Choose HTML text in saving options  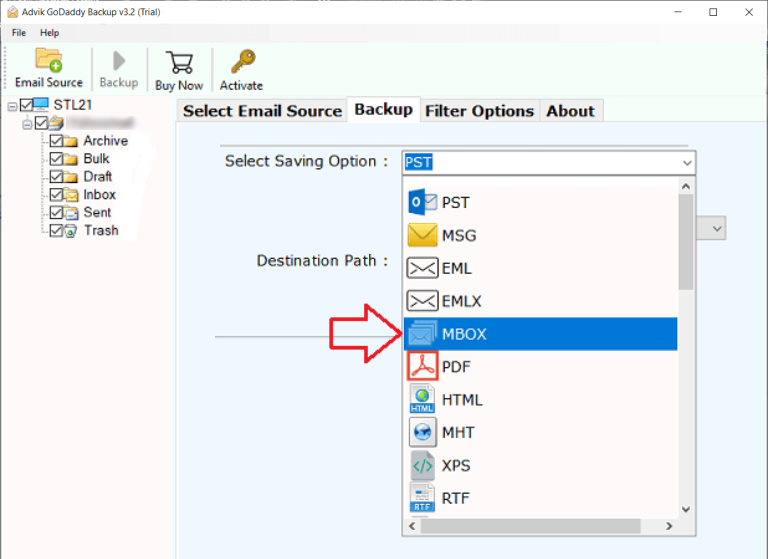(462, 400)
